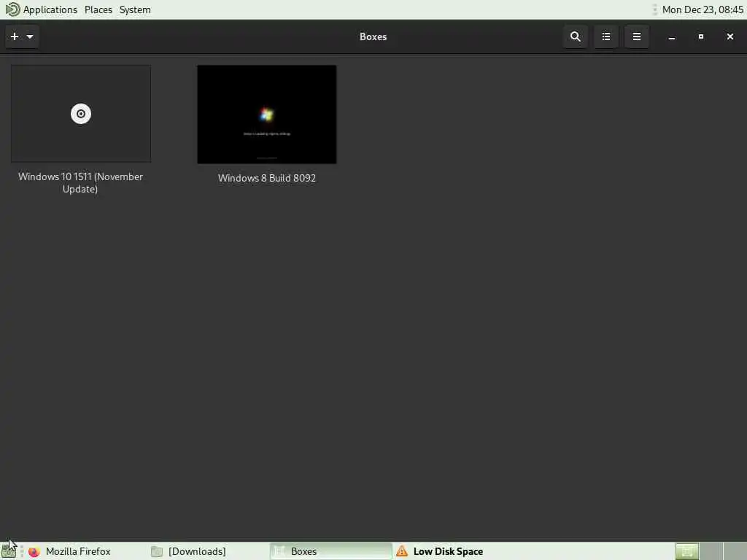Click the plus icon to create new box
This screenshot has width=747, height=560.
coord(15,36)
